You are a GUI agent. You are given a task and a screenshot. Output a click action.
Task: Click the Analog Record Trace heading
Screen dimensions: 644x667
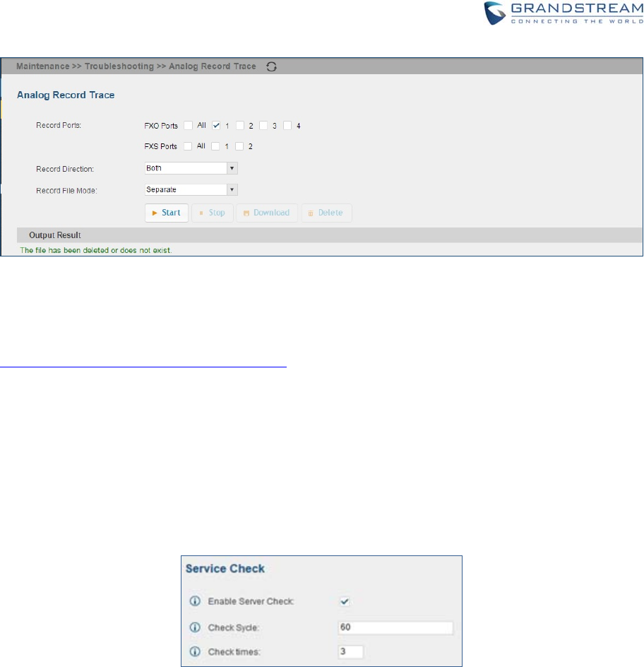(x=66, y=95)
